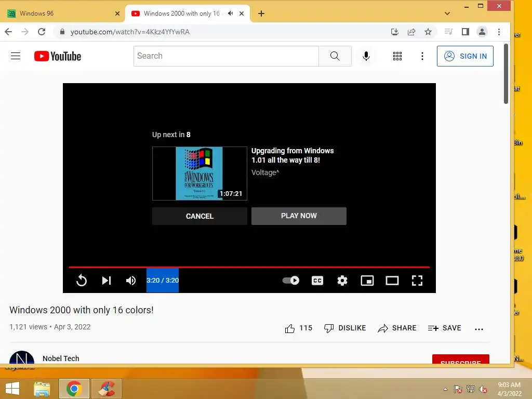This screenshot has height=399, width=532.
Task: Close the Windows 2000 video tab
Action: [x=242, y=14]
